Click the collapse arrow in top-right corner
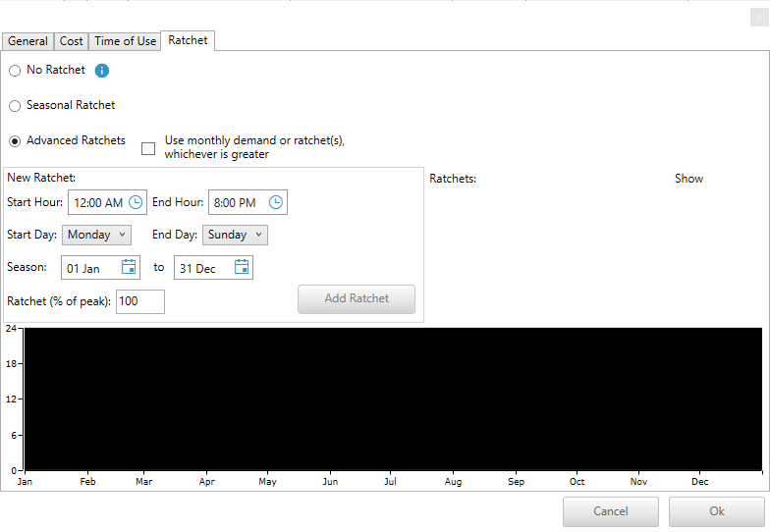770x532 pixels. [759, 18]
